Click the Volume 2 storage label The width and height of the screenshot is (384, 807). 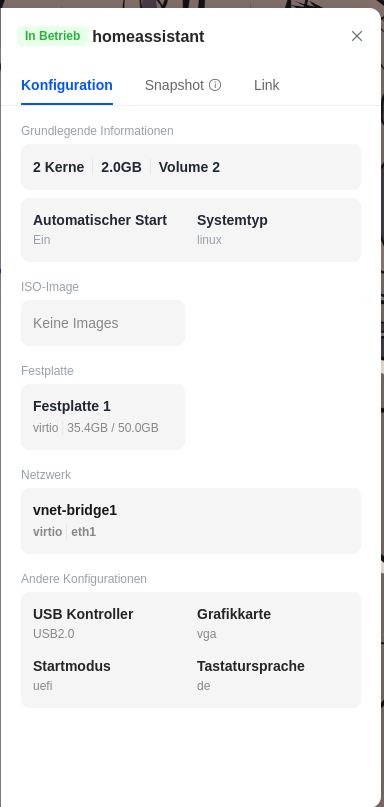pos(189,167)
